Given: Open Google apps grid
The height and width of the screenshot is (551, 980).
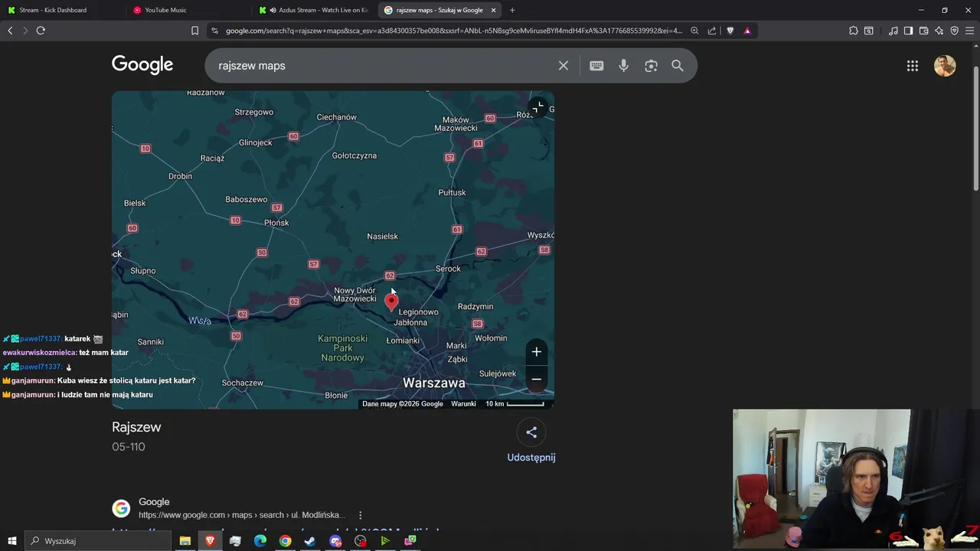Looking at the screenshot, I should coord(913,66).
